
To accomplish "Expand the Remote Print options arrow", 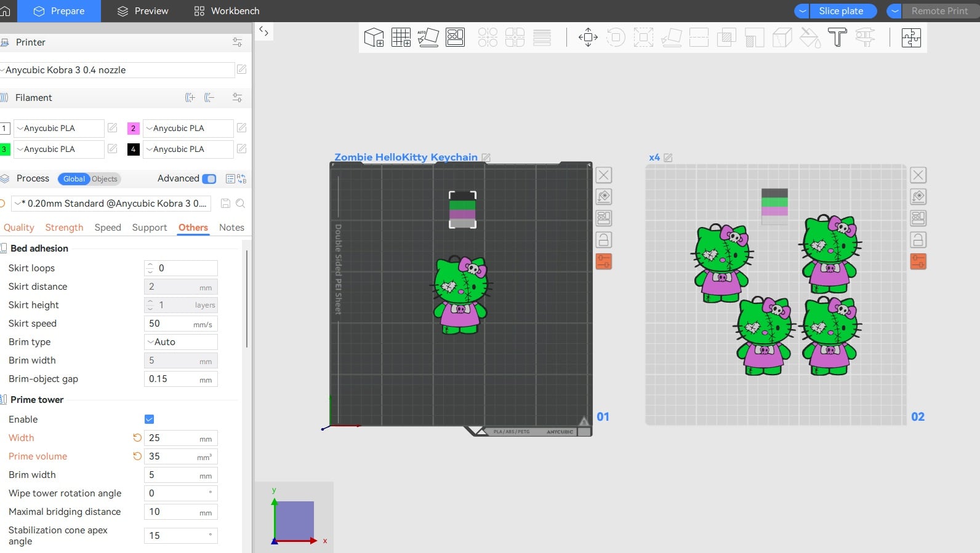I will 894,11.
